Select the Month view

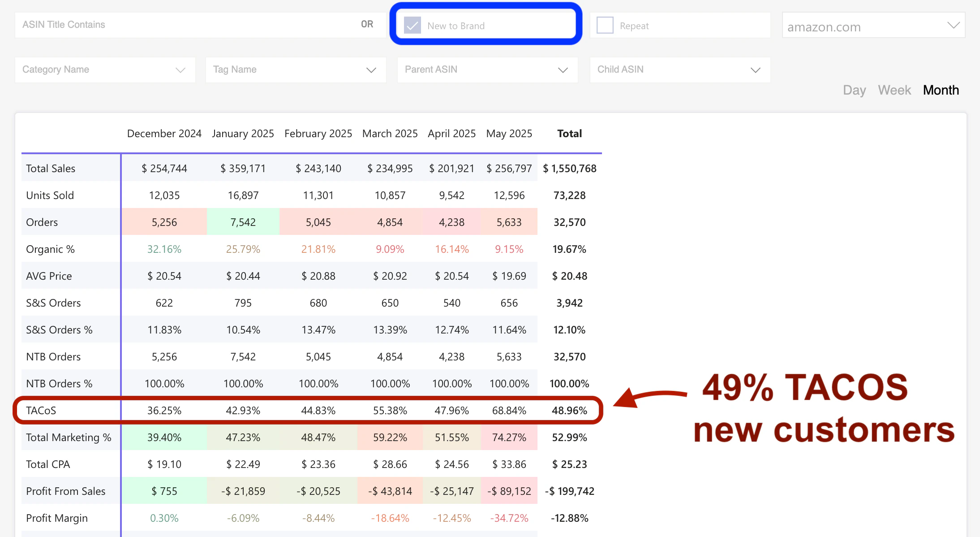pos(941,90)
